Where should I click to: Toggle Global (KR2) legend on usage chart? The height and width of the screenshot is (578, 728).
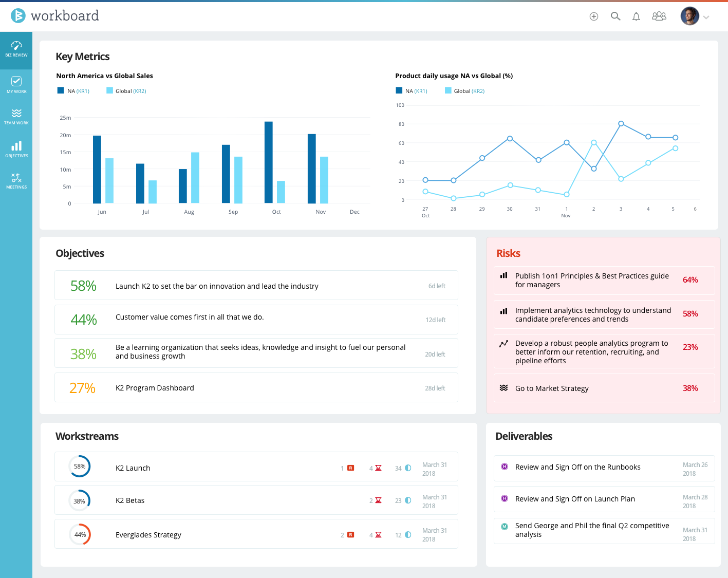pyautogui.click(x=464, y=90)
